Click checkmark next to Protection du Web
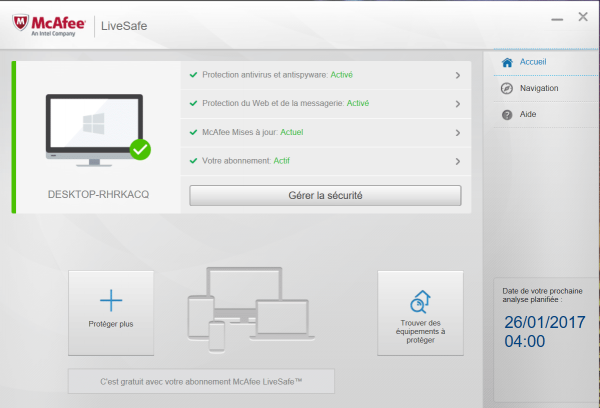This screenshot has height=408, width=600. 194,103
